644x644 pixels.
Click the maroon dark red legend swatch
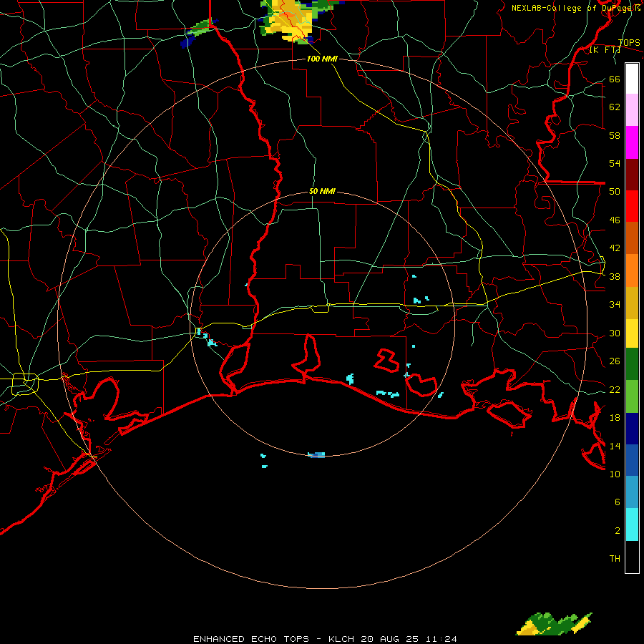(x=632, y=175)
